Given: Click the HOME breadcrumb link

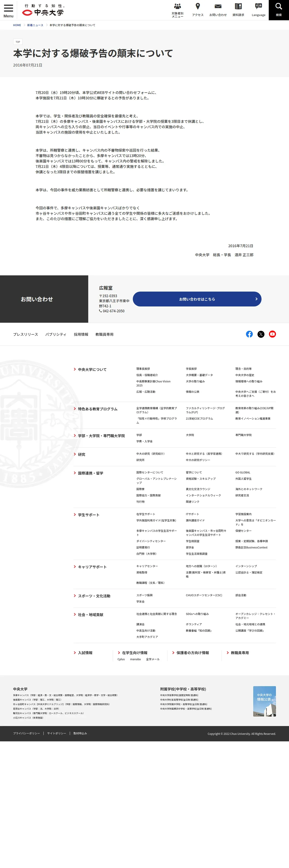Looking at the screenshot, I should 17,25.
